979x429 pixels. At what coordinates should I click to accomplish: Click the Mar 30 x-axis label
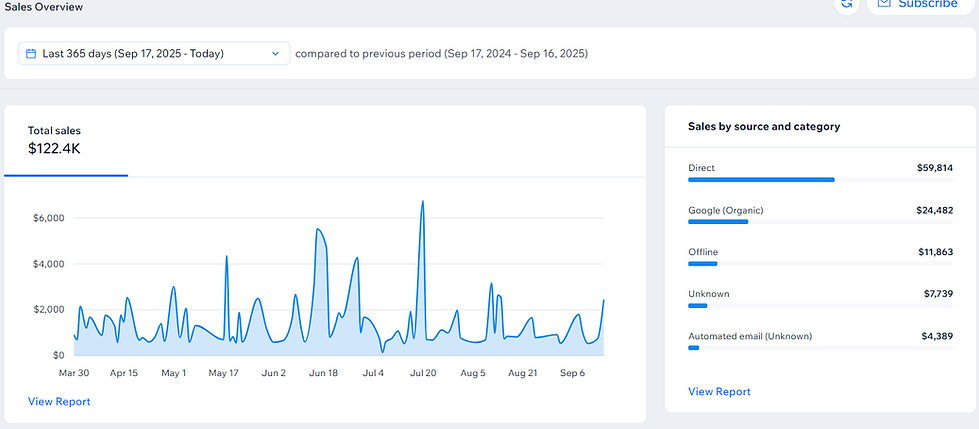[x=74, y=373]
